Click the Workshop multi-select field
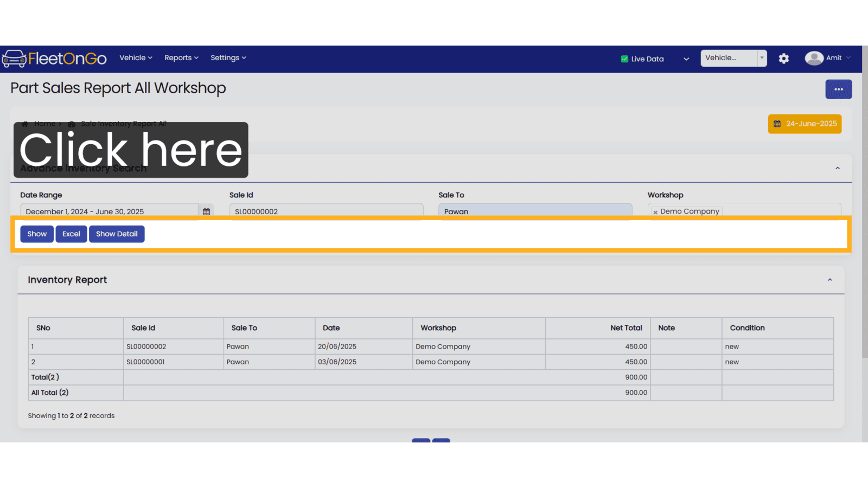Viewport: 868px width, 488px height. (744, 211)
